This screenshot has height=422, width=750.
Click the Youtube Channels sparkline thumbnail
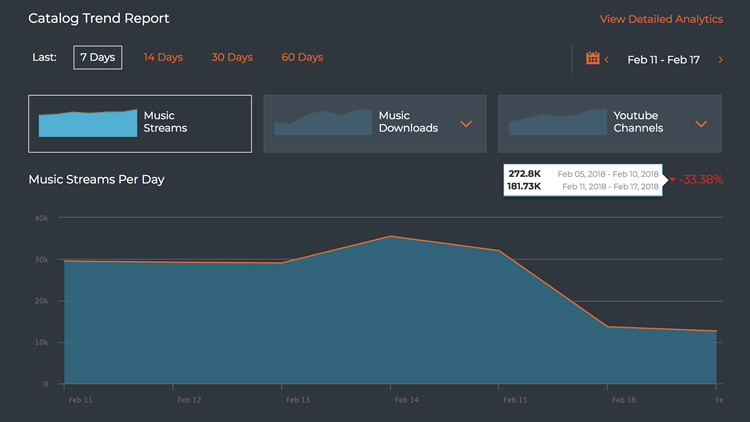point(557,123)
